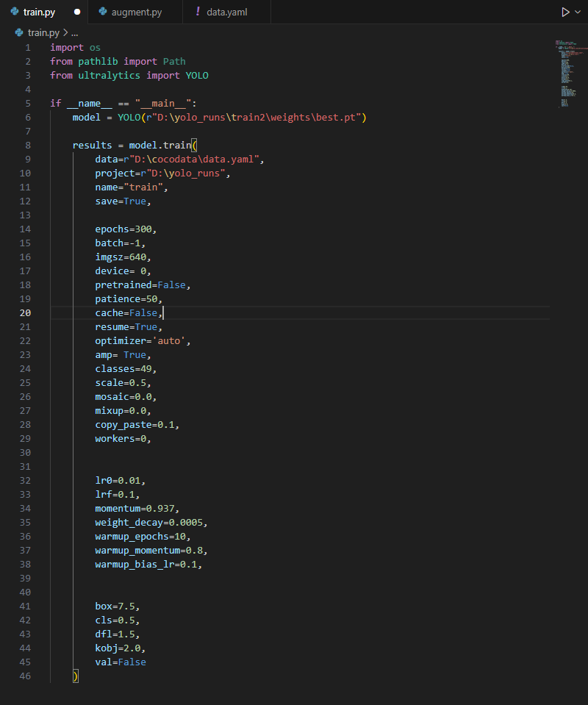Click 'warmup_epochs=10' on line 36

pos(140,537)
